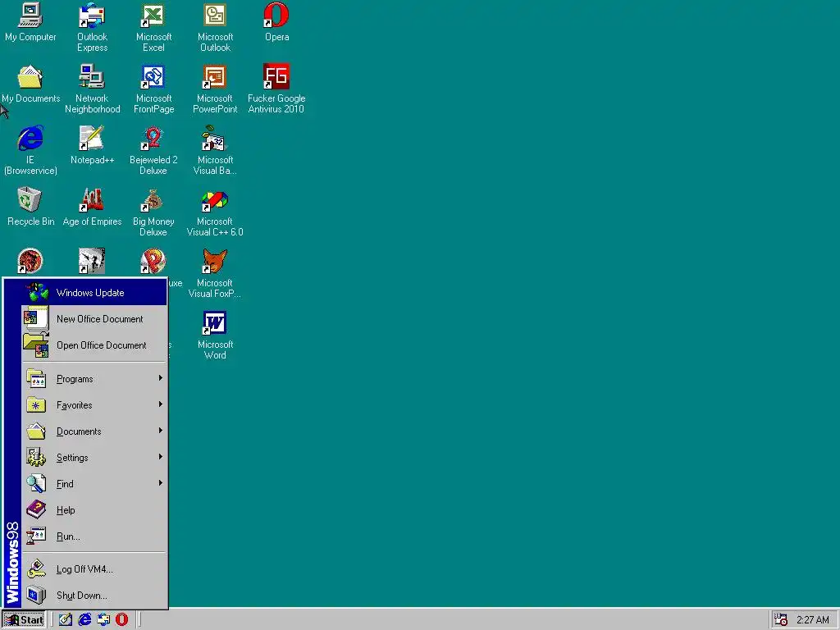This screenshot has width=840, height=630.
Task: Expand the Documents submenu
Action: [94, 431]
